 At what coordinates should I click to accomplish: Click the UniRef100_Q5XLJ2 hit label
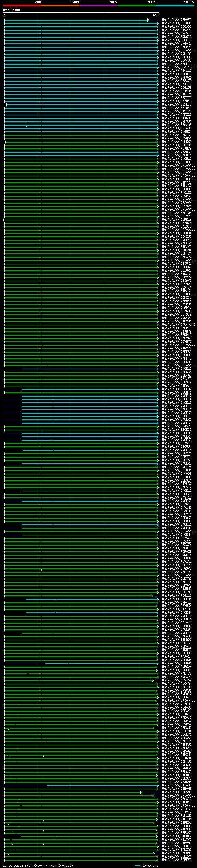tap(177, 104)
